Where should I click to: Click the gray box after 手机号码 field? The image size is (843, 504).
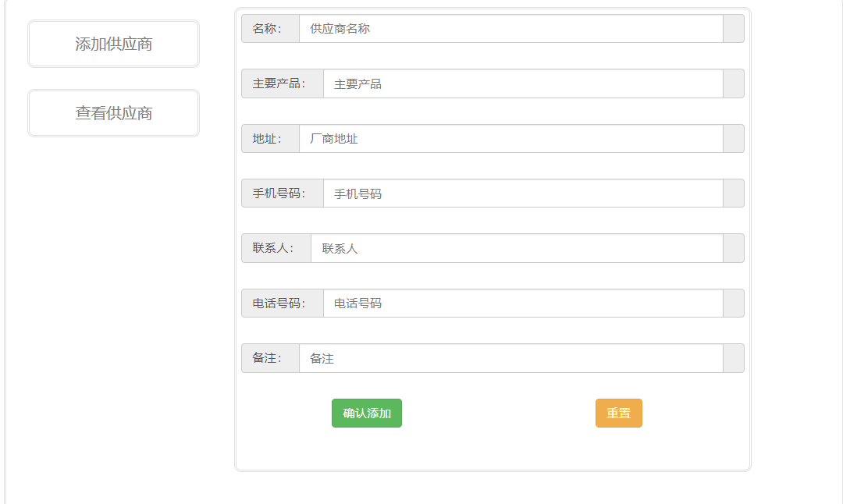[x=734, y=193]
